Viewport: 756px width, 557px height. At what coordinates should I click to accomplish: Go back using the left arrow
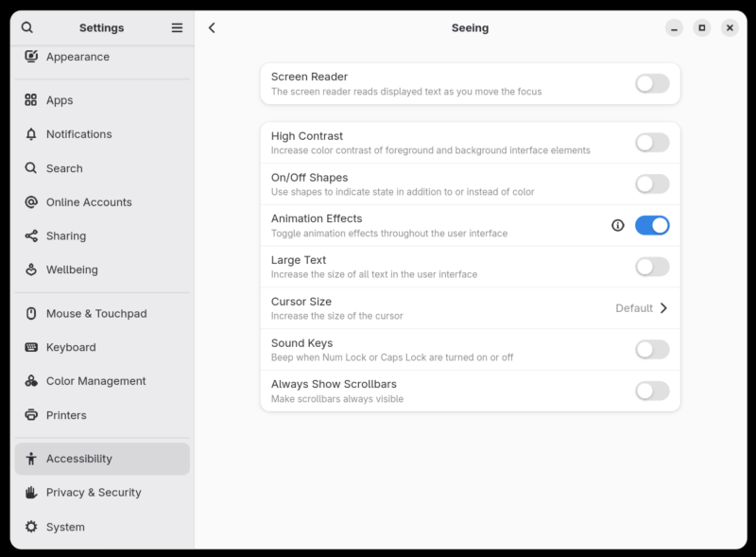[x=212, y=28]
